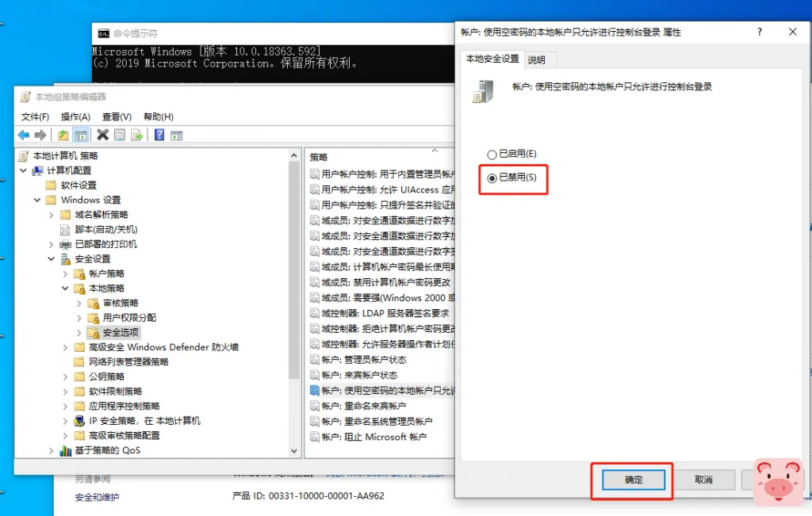The width and height of the screenshot is (812, 516).
Task: Select 域成员: 计算机帐户密码最长使用 policy row
Action: [x=381, y=266]
